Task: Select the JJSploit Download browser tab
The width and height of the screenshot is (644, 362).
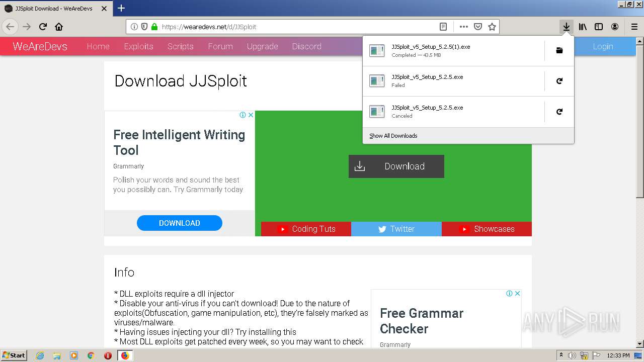Action: point(56,9)
